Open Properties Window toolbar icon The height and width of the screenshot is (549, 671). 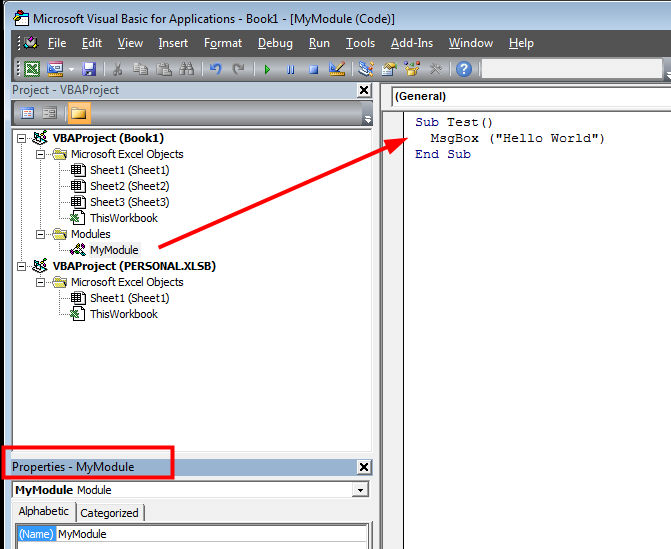pyautogui.click(x=389, y=69)
